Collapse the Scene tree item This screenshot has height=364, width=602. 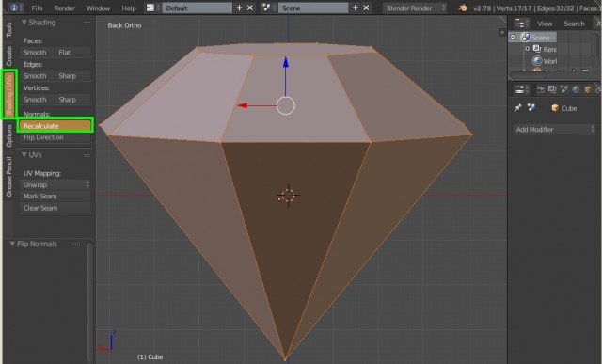pos(513,38)
